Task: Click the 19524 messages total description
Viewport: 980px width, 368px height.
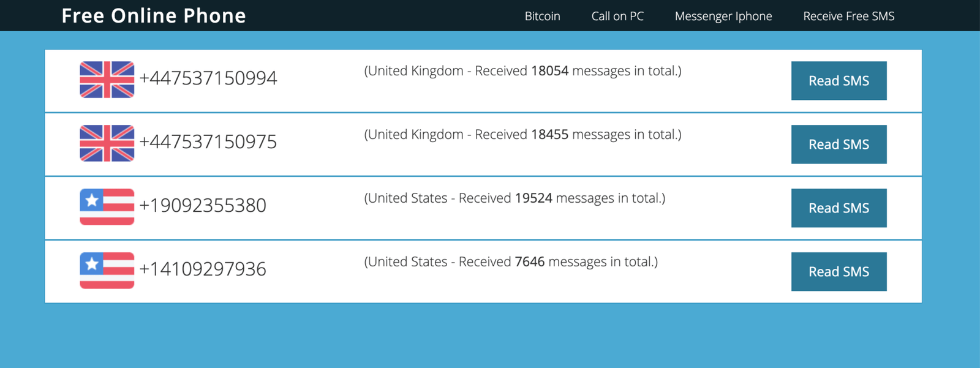Action: tap(514, 198)
